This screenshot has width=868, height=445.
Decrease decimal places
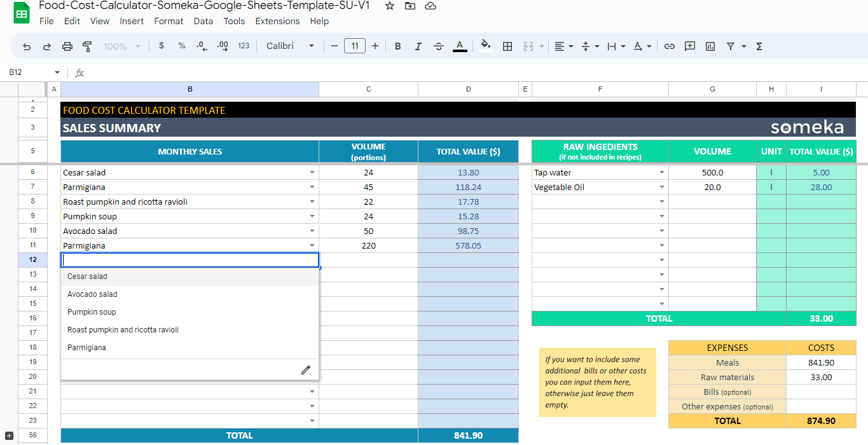point(201,46)
